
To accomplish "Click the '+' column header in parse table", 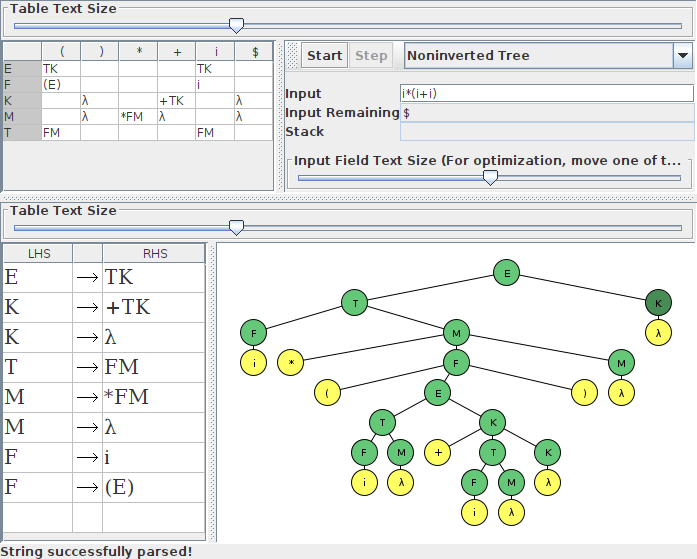I will [x=177, y=52].
